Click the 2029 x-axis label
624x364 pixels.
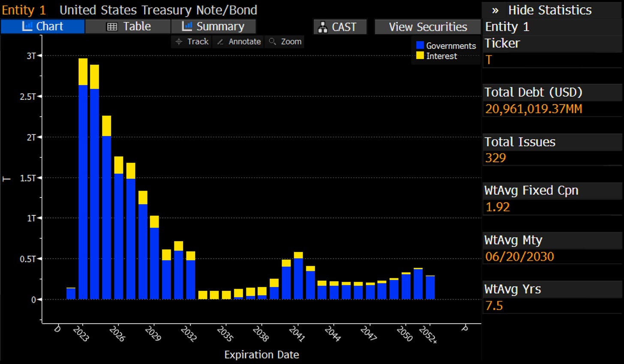pyautogui.click(x=153, y=334)
